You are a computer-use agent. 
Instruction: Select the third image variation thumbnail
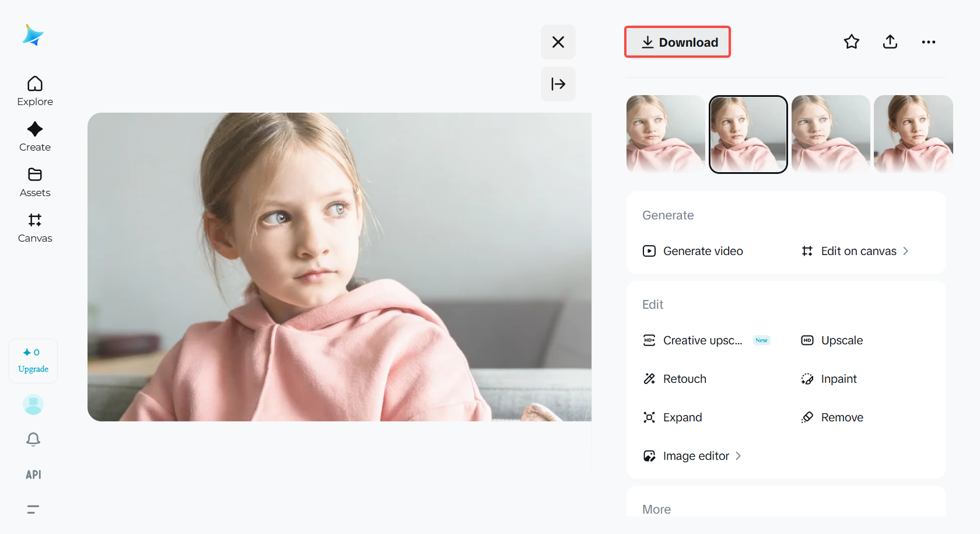831,134
